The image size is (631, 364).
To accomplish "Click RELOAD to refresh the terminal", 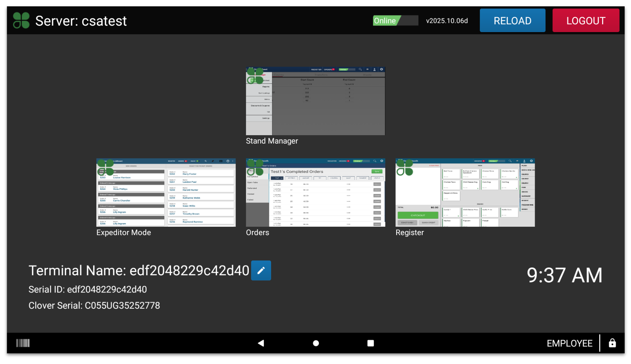I will click(512, 20).
